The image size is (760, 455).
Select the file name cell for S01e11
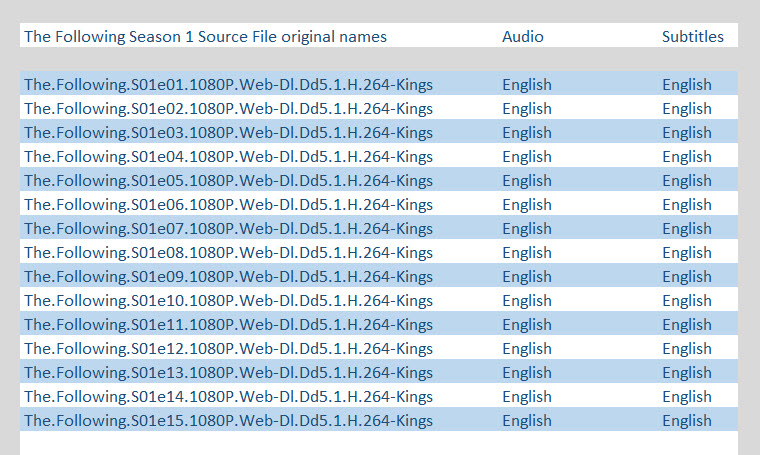point(228,325)
